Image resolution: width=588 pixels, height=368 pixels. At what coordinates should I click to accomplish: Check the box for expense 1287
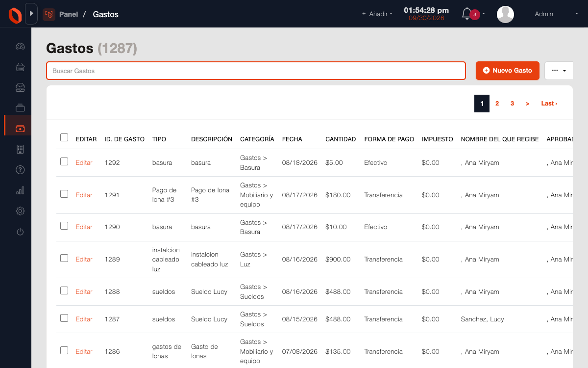(x=64, y=318)
